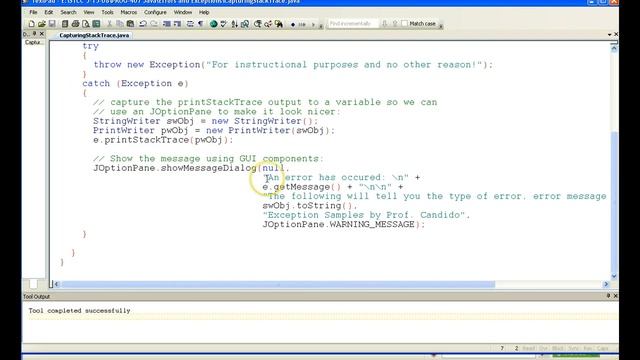Click vertical scrollbar down arrow
Viewport: 640px width, 360px height.
(x=614, y=276)
